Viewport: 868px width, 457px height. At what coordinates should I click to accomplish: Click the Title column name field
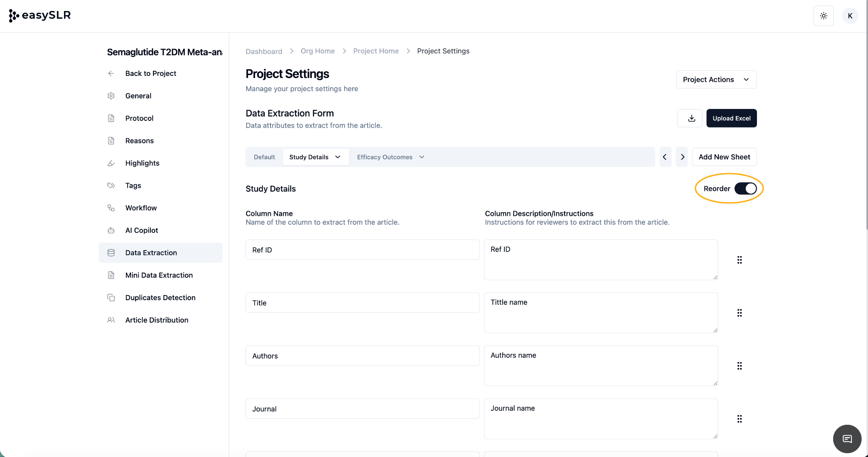(x=362, y=303)
